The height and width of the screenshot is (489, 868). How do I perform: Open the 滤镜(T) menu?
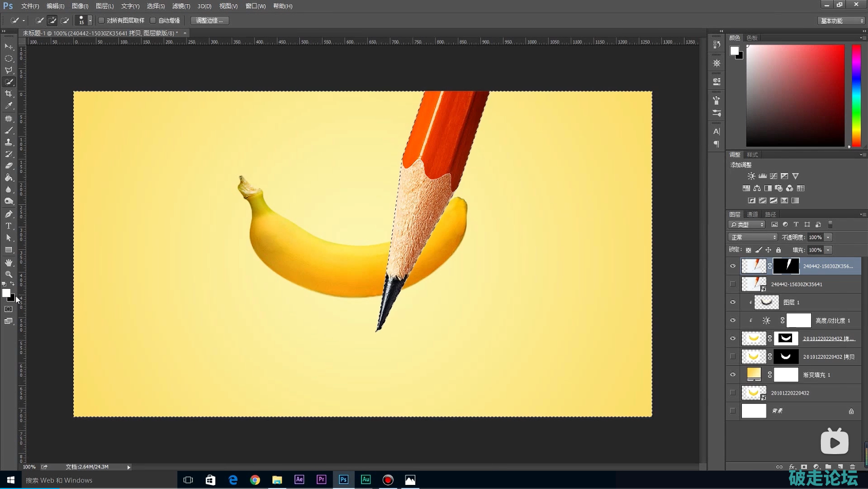click(x=180, y=6)
